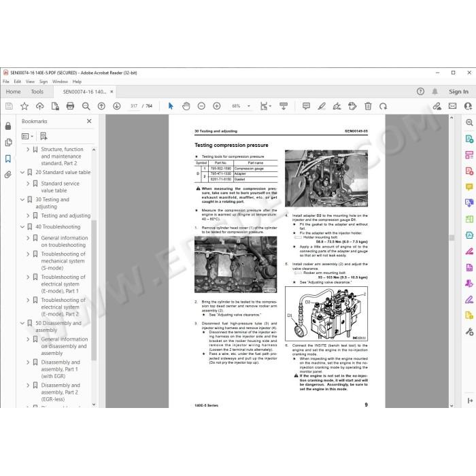Switch to the Home tab
This screenshot has width=476, height=476.
(x=14, y=91)
